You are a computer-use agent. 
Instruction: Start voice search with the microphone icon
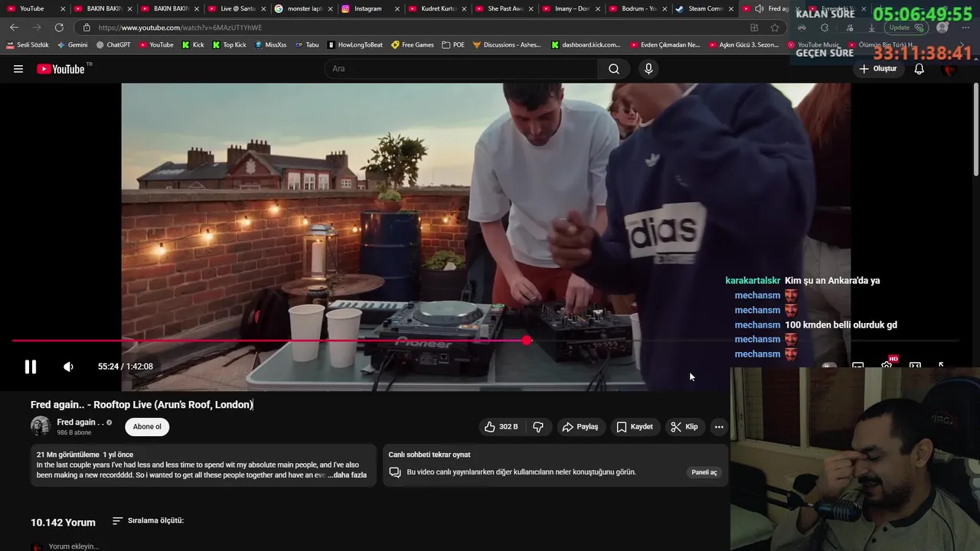[x=648, y=69]
